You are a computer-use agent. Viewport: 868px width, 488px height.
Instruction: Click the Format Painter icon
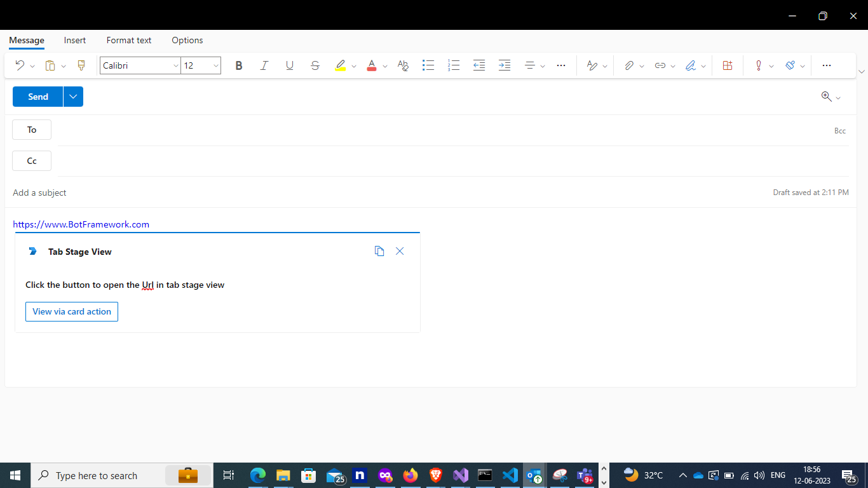click(x=81, y=65)
